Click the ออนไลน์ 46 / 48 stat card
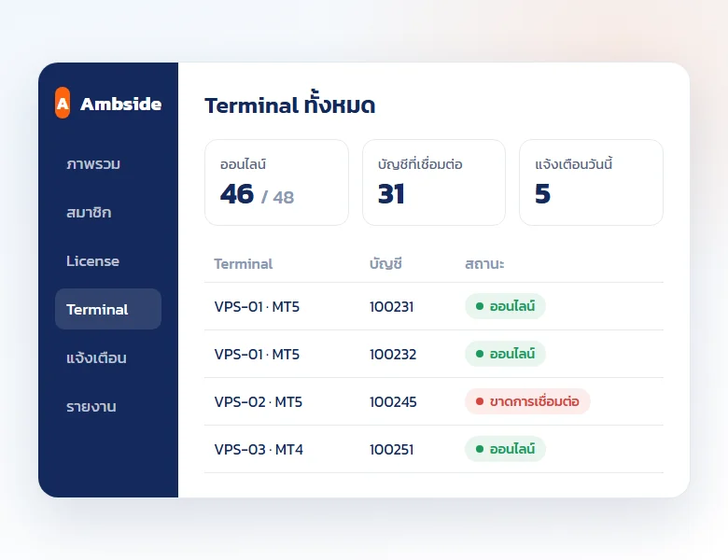The image size is (728, 560). pyautogui.click(x=276, y=183)
